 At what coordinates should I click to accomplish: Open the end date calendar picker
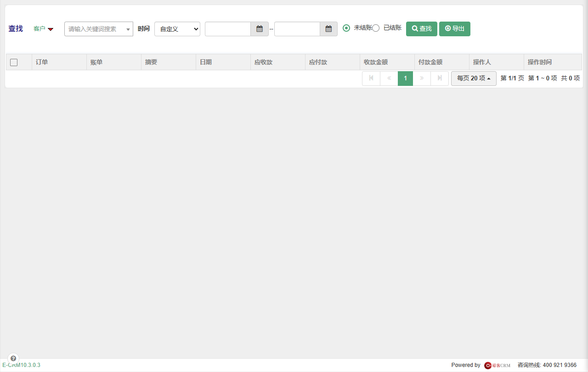(x=328, y=29)
